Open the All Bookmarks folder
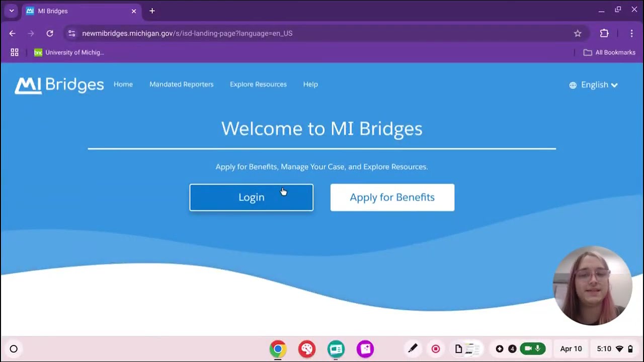The image size is (644, 362). point(609,52)
